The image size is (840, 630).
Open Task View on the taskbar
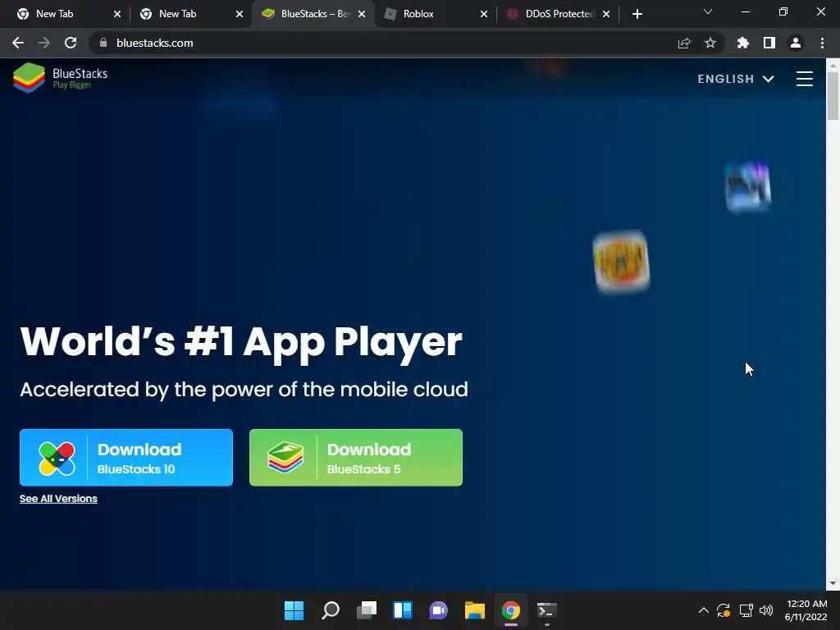point(367,610)
